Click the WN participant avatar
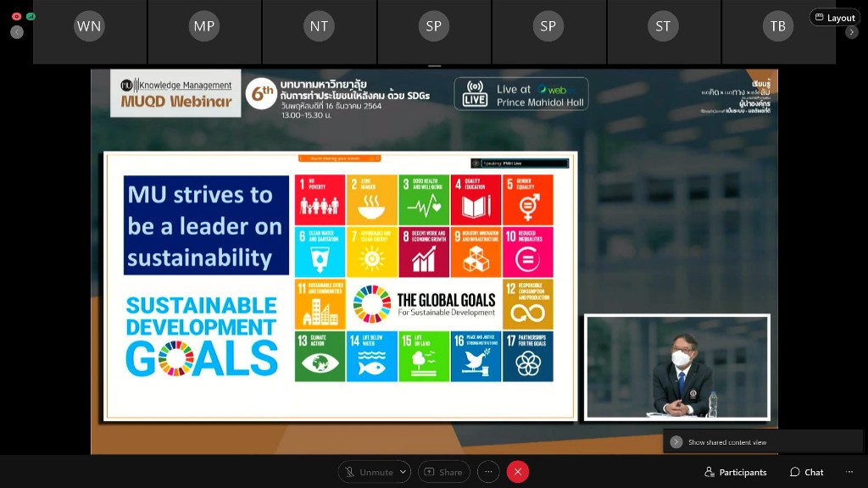The width and height of the screenshot is (868, 488). tap(89, 26)
